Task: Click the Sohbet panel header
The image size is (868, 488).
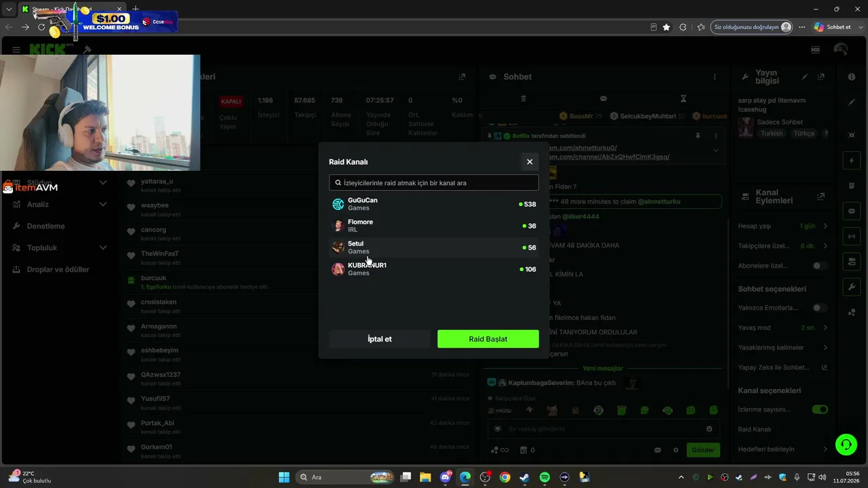Action: 517,77
